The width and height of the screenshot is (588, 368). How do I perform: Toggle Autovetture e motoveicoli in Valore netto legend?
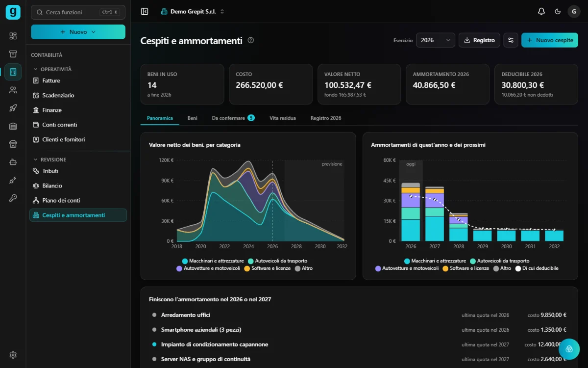[x=209, y=268]
